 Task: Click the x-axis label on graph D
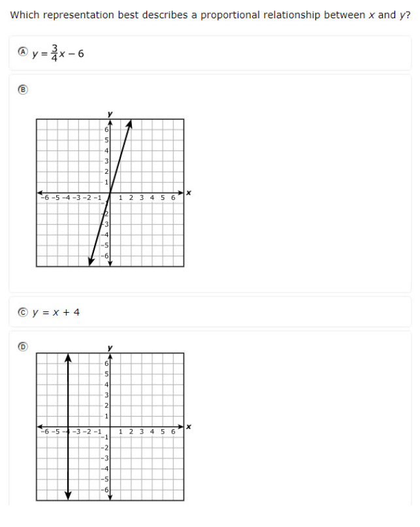188,426
